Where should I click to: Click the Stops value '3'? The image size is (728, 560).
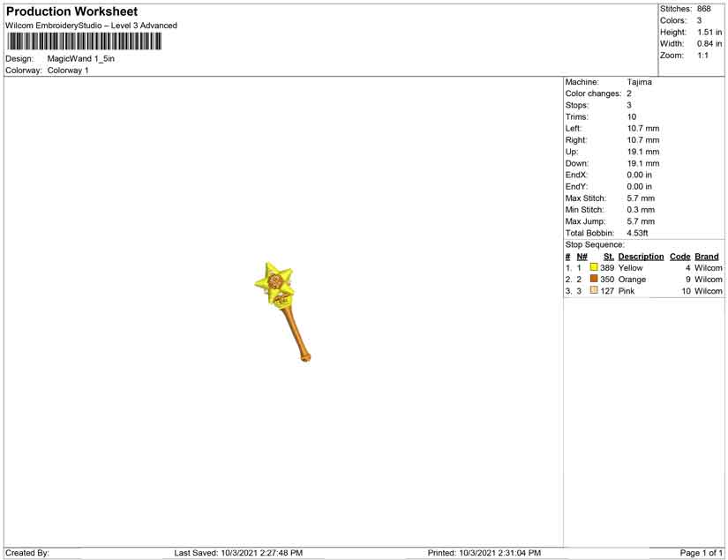coord(629,105)
